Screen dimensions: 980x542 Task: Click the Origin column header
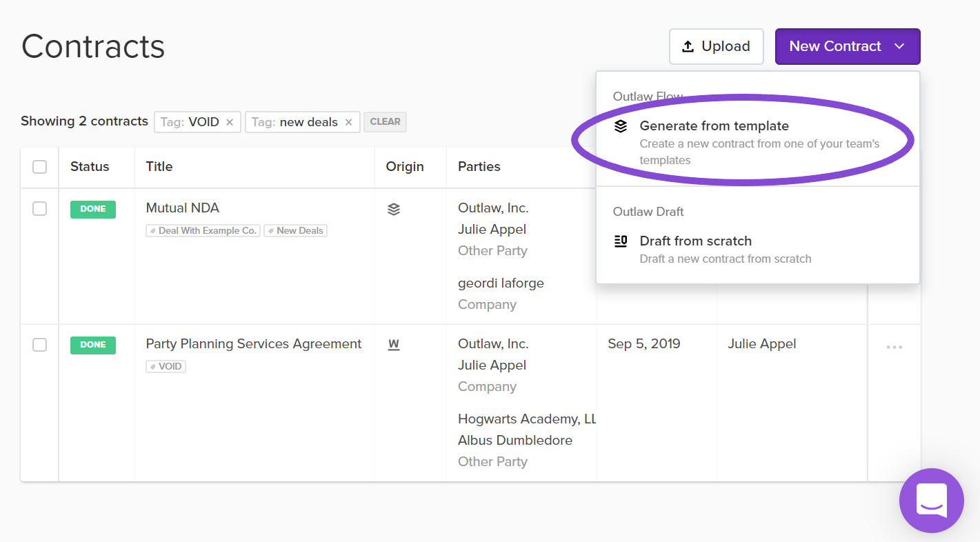(405, 166)
